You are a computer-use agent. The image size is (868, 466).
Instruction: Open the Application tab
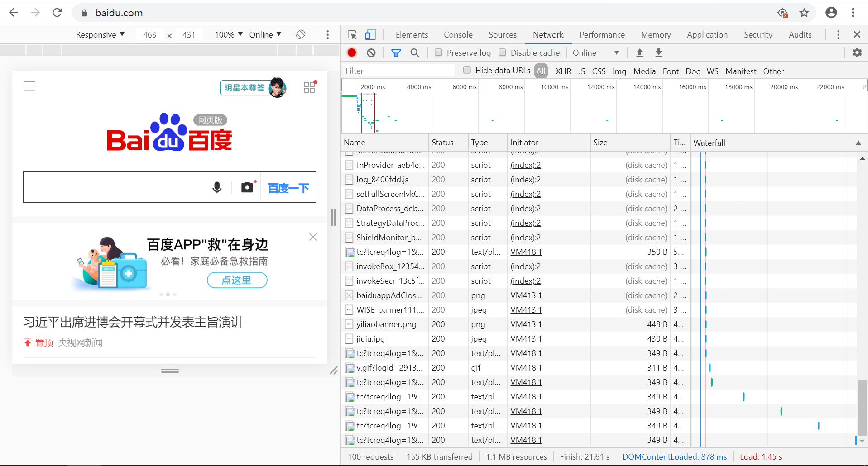click(x=707, y=35)
